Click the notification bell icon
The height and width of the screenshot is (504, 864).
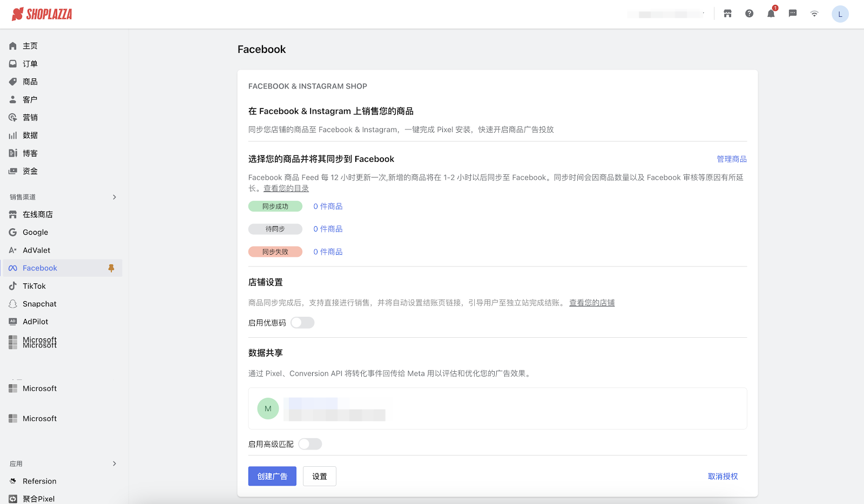(x=771, y=14)
